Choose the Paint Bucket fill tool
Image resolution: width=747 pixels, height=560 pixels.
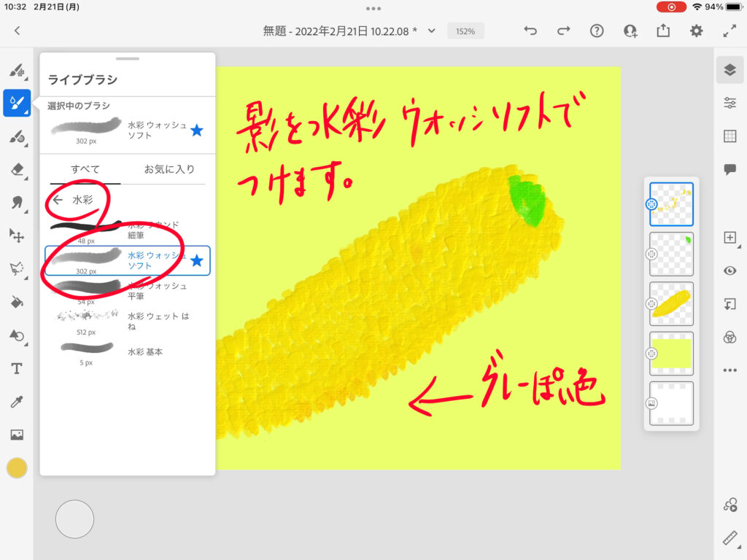[x=17, y=302]
